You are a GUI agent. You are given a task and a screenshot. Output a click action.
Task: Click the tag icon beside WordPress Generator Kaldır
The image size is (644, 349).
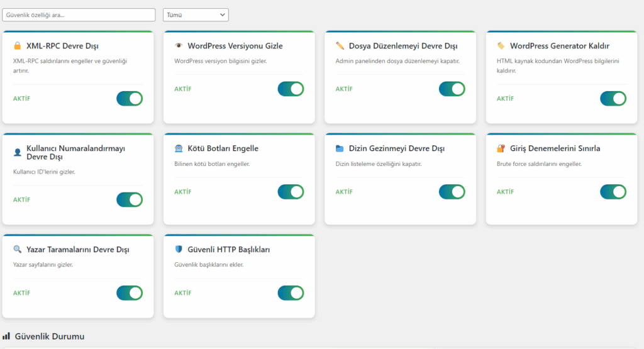pos(501,46)
